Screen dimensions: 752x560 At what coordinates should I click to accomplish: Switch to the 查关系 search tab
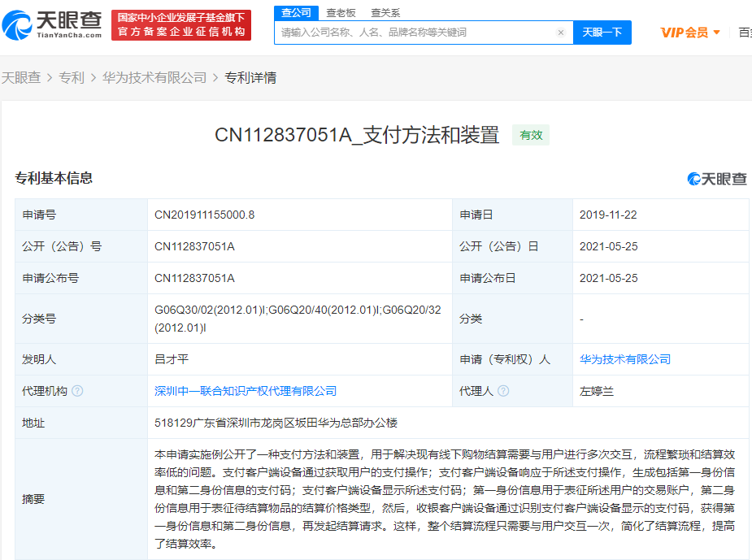pos(385,13)
